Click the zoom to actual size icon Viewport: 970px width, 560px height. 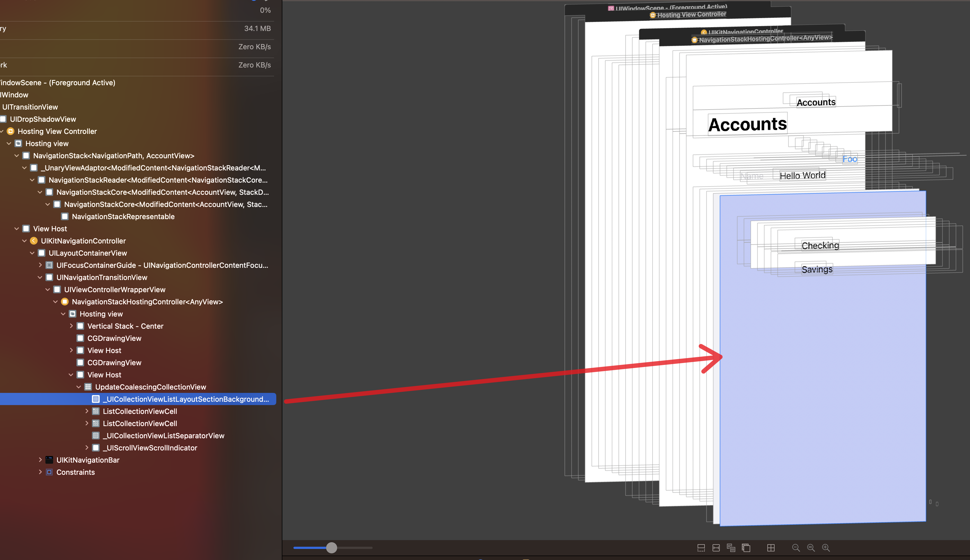tap(811, 548)
